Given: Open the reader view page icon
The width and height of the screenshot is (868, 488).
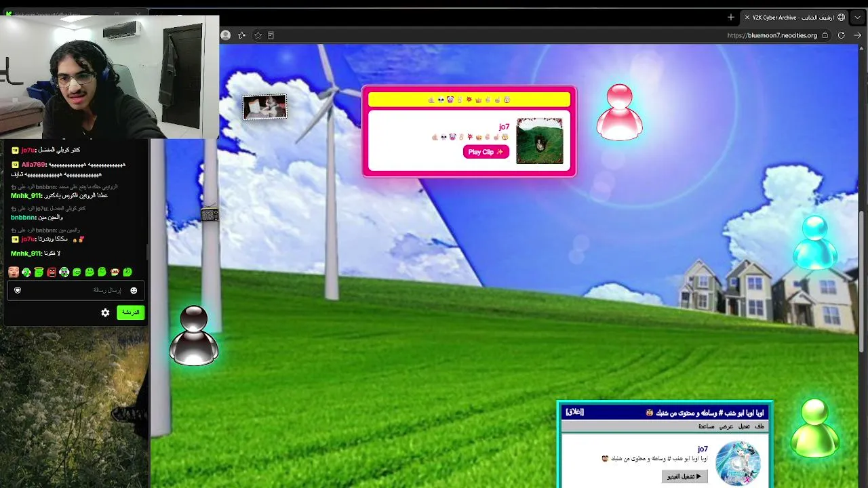Looking at the screenshot, I should [x=271, y=35].
